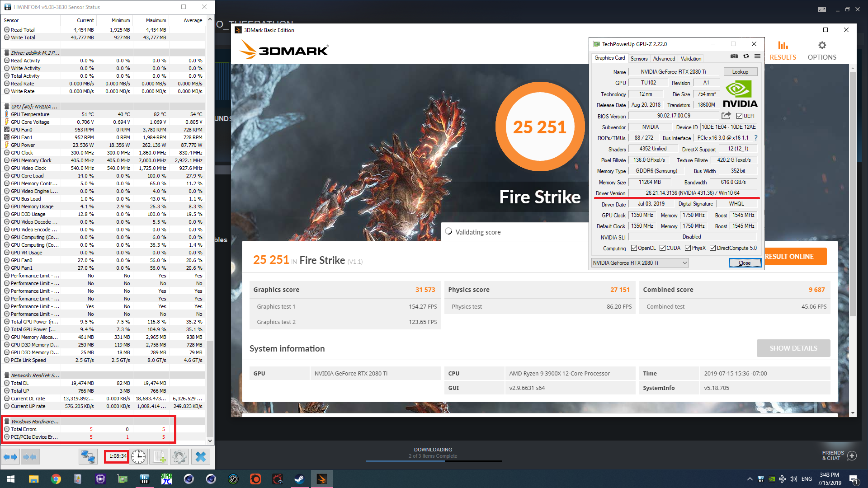Take GPU-Z screenshot with camera icon
Viewport: 868px width, 488px height.
734,56
